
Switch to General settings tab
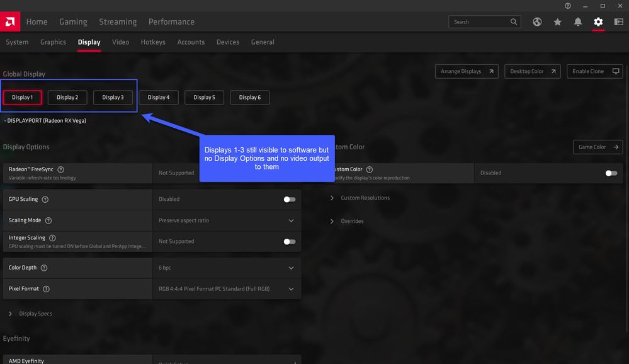point(263,42)
